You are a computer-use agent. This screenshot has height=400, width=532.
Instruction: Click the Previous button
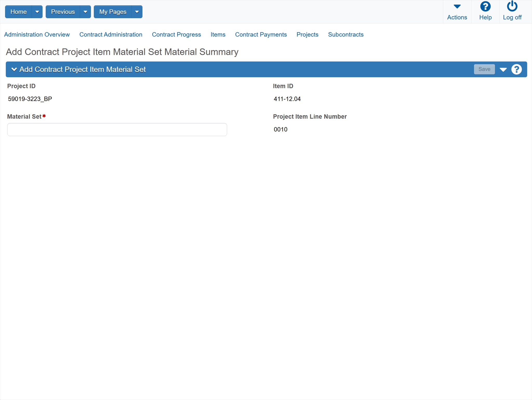(x=63, y=12)
